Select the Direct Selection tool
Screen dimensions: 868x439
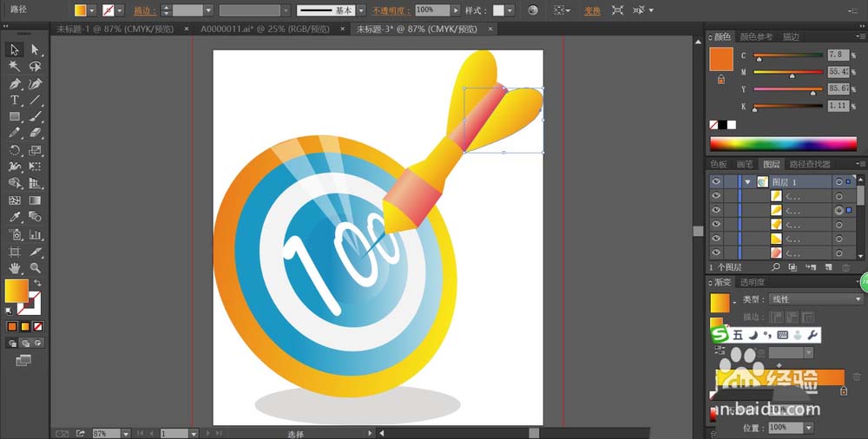[35, 49]
